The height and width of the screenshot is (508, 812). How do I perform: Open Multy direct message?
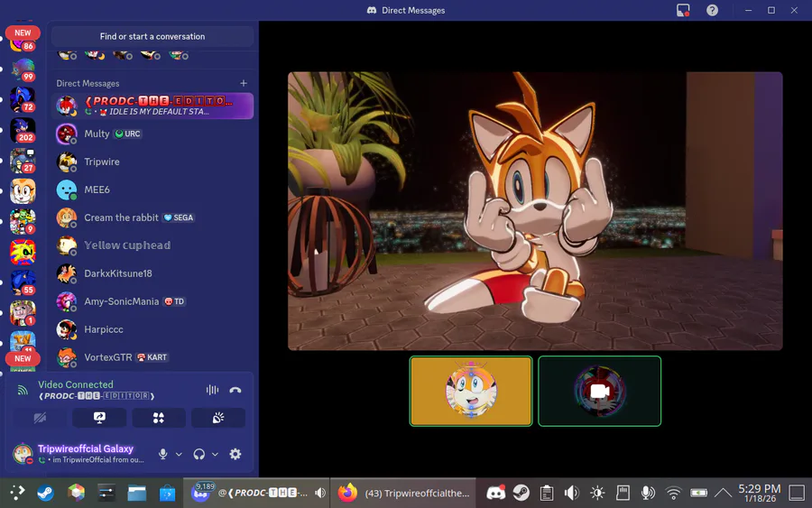[x=152, y=134]
